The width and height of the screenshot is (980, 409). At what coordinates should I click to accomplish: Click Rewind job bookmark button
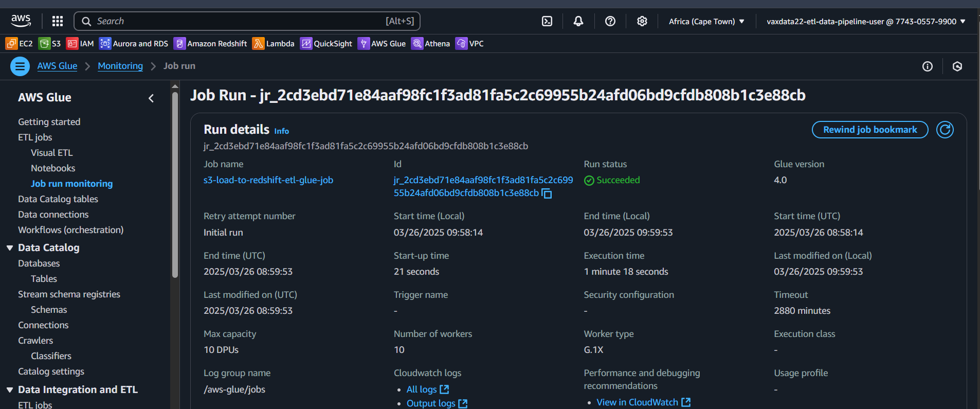(x=870, y=130)
